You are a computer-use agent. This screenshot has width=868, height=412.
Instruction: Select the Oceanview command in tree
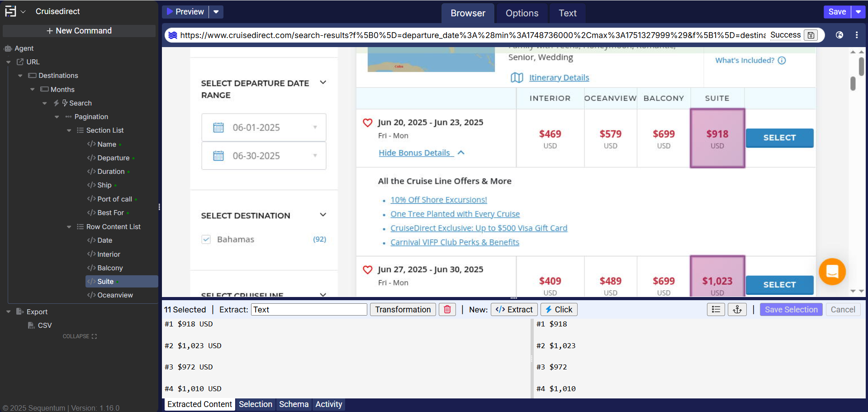click(x=115, y=295)
